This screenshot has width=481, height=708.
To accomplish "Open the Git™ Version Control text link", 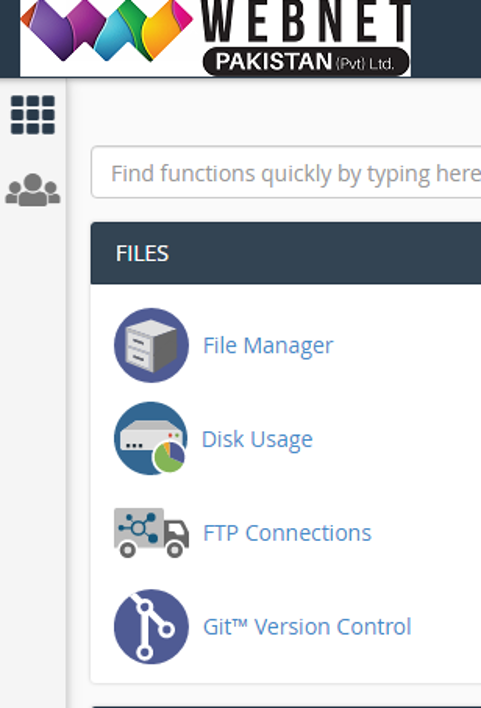I will click(x=307, y=627).
